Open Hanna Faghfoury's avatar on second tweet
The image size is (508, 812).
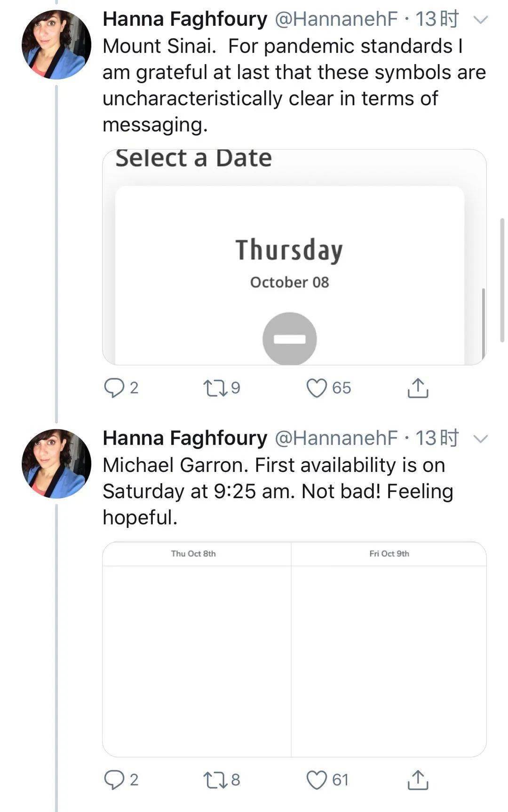coord(56,464)
